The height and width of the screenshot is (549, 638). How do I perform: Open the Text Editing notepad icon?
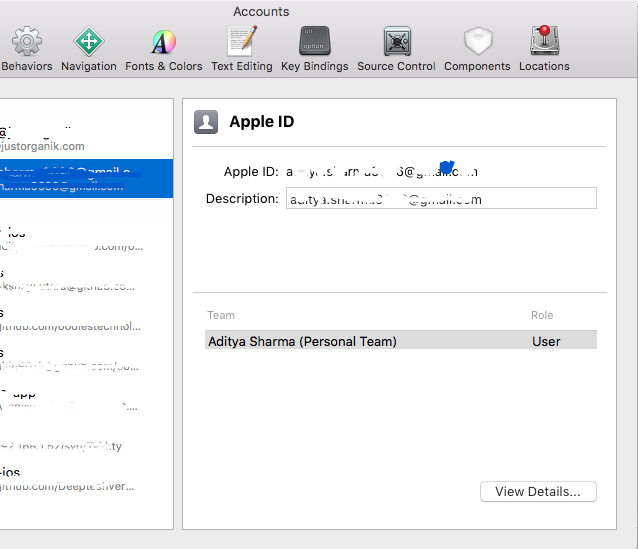tap(242, 41)
